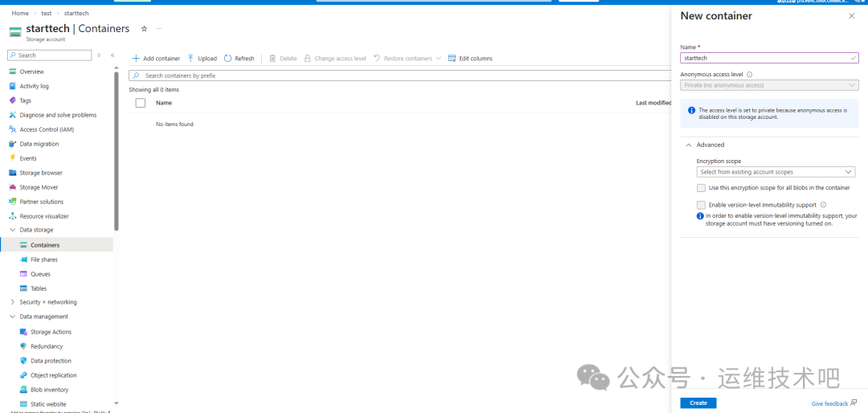Click the starttech breadcrumb
Viewport: 868px width, 413px height.
[76, 13]
